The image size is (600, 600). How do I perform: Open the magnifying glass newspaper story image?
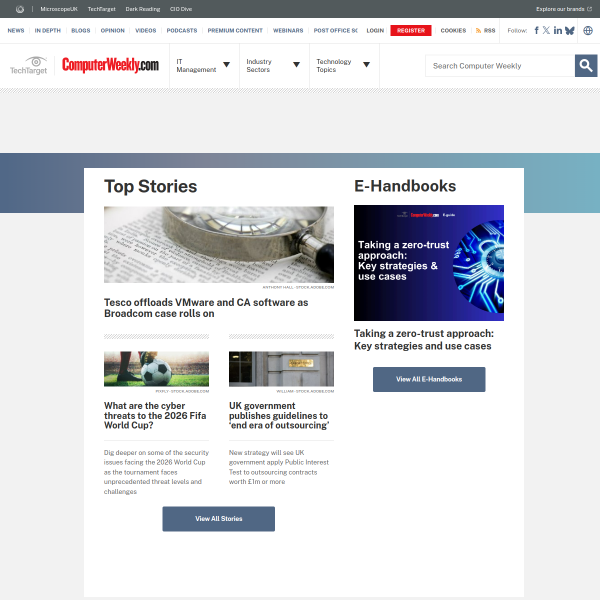pos(219,245)
